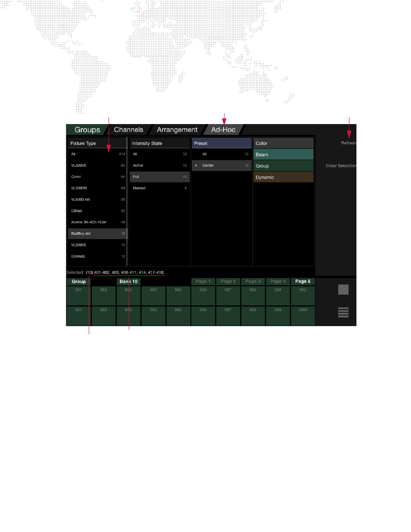Select the Beam color-coded category
Screen dimensions: 411x532
[x=283, y=155]
